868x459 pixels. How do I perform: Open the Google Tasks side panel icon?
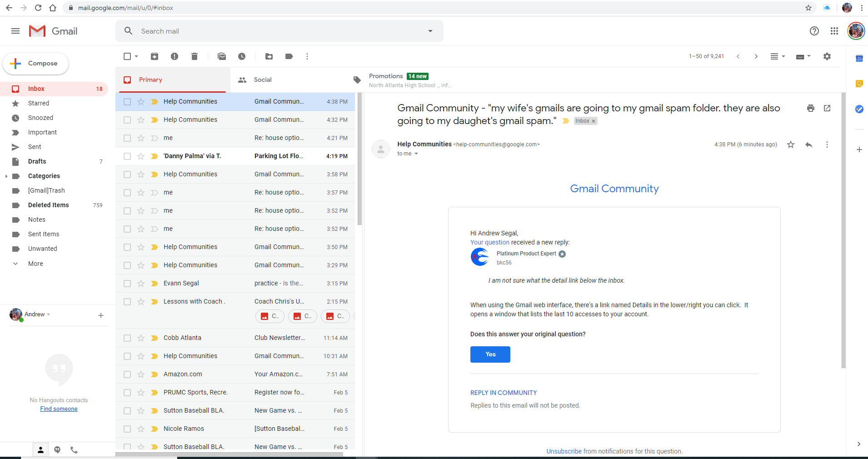pyautogui.click(x=859, y=109)
